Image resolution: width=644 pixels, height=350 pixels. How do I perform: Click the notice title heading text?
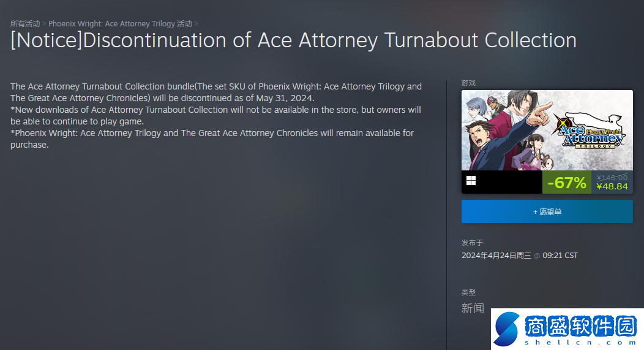[x=293, y=40]
